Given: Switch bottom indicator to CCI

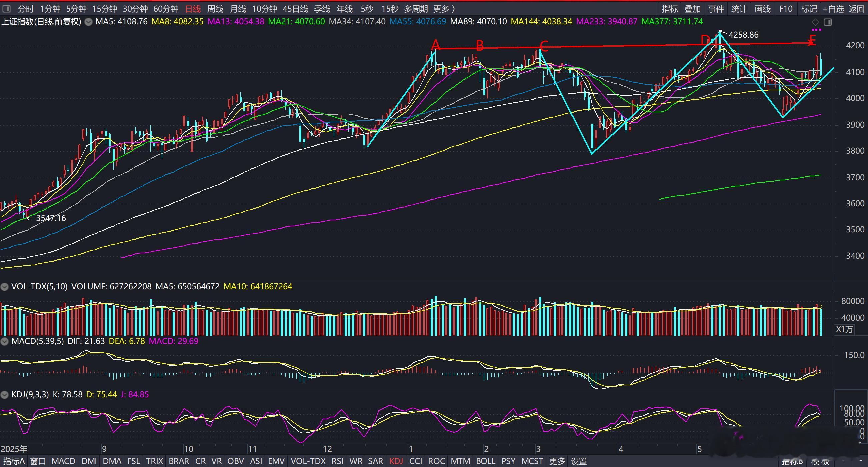Looking at the screenshot, I should tap(416, 461).
